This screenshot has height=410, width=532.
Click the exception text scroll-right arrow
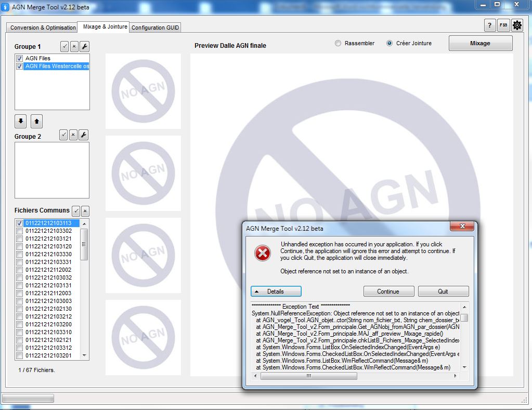pos(456,376)
